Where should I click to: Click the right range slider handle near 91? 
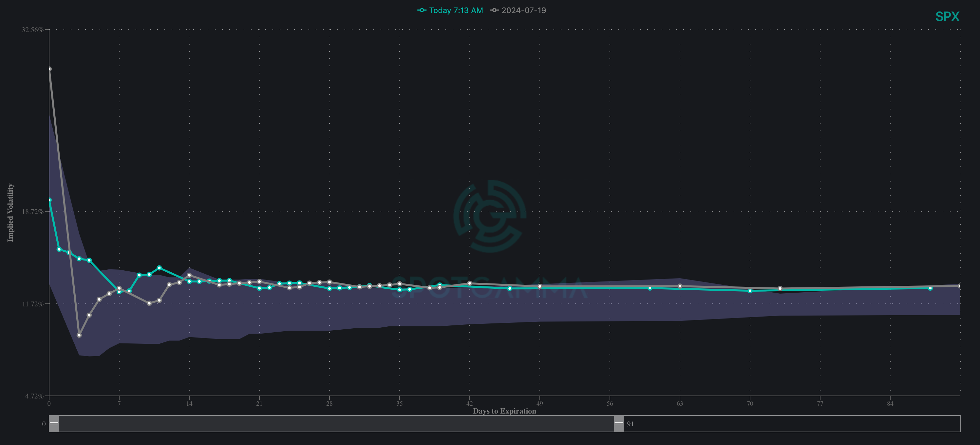(619, 424)
